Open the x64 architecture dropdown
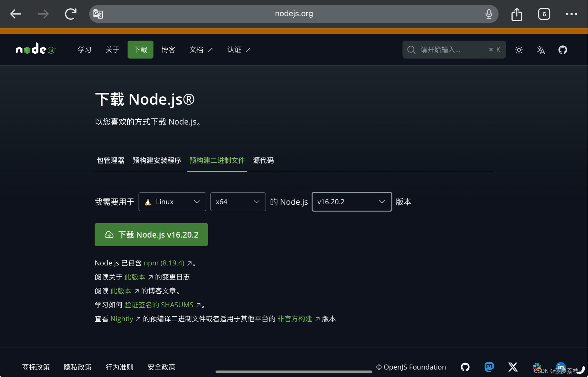 [x=238, y=202]
